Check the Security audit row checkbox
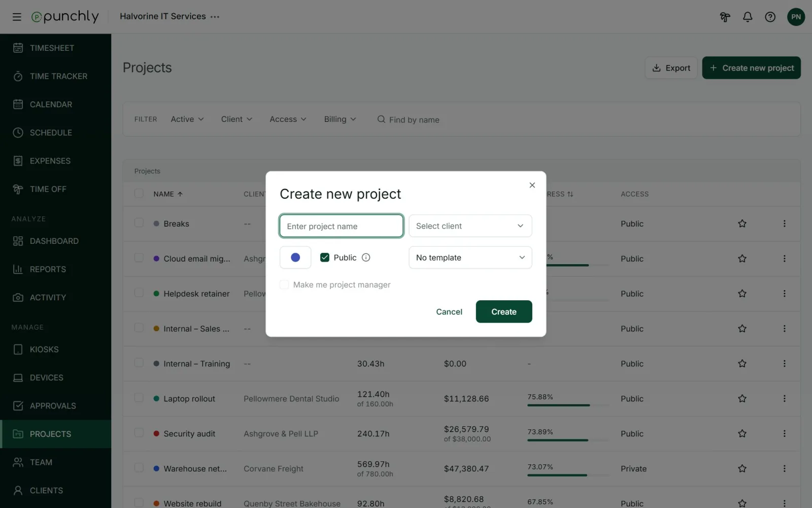The image size is (812, 508). point(139,433)
